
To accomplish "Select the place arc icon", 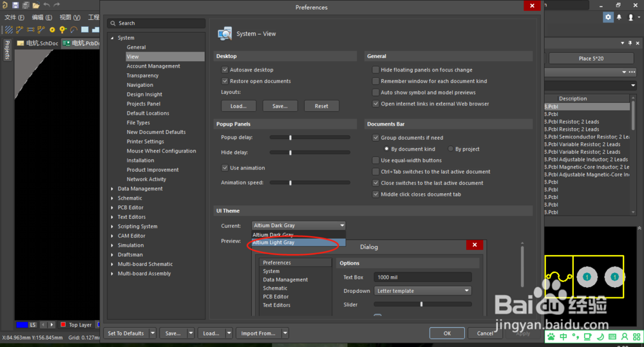I will click(x=74, y=30).
